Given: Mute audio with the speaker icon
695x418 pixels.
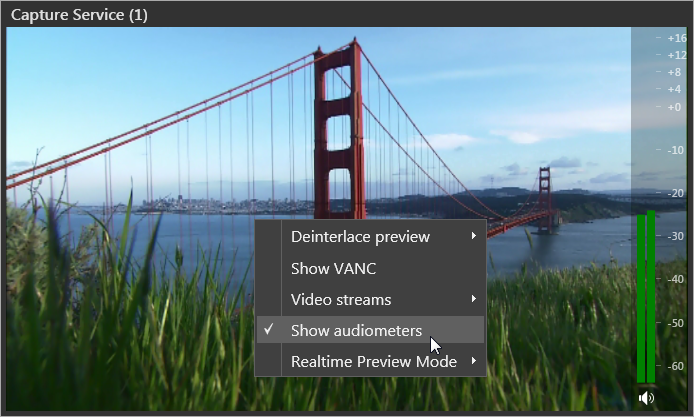Looking at the screenshot, I should click(646, 398).
